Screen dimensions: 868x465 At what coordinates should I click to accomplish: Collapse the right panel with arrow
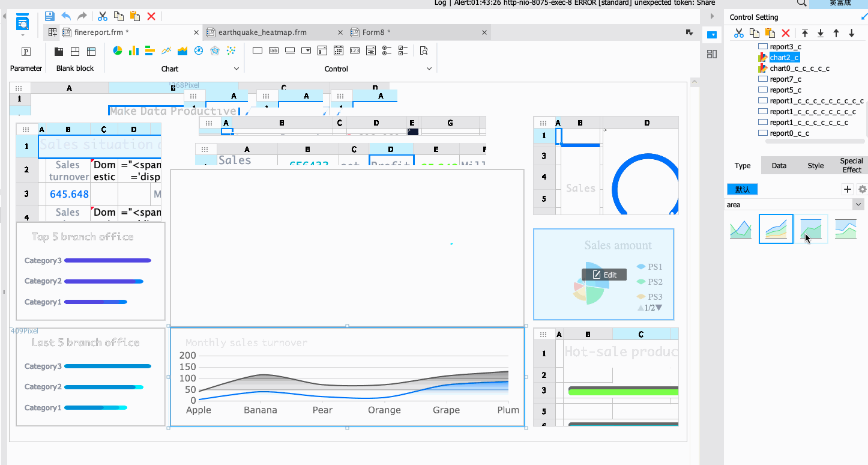[712, 16]
